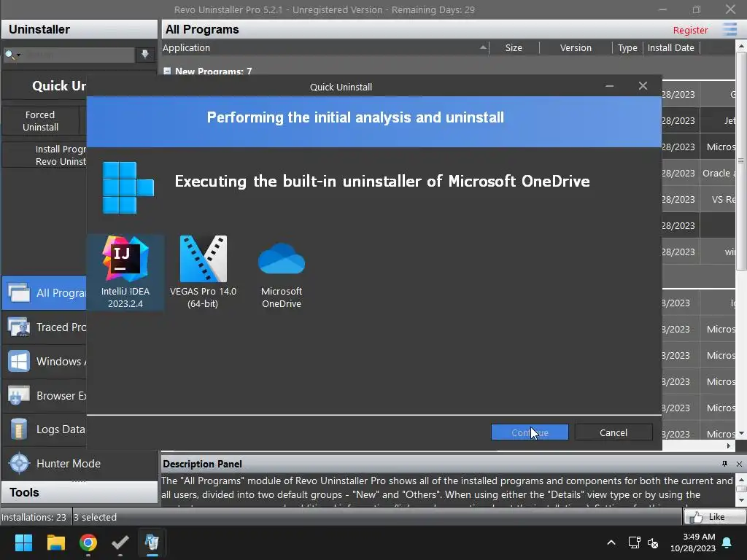Close the Description Panel
747x560 pixels.
pos(739,464)
